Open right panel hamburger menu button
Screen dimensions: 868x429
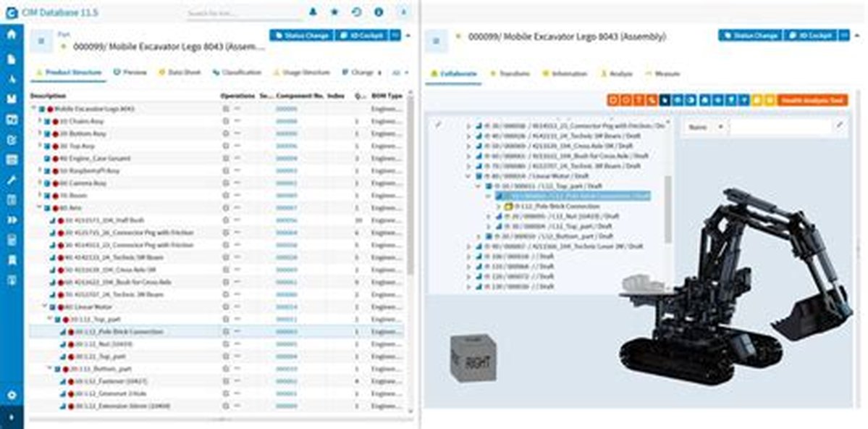437,41
